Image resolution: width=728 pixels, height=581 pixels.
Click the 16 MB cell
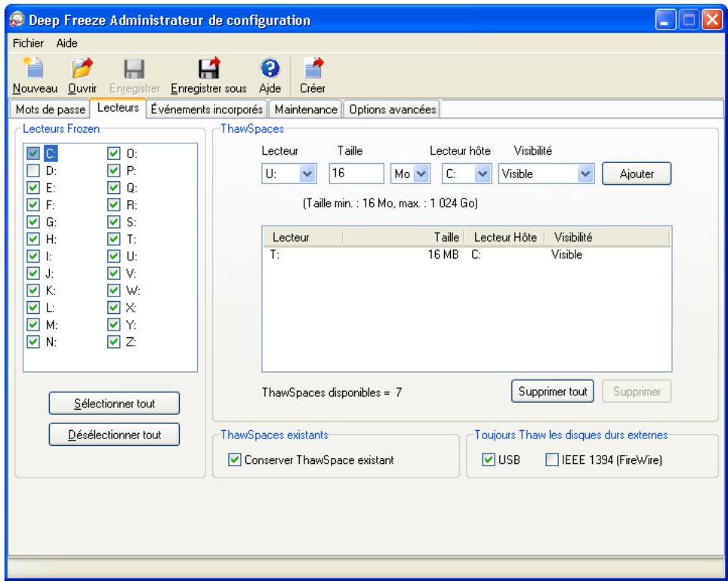pyautogui.click(x=443, y=255)
